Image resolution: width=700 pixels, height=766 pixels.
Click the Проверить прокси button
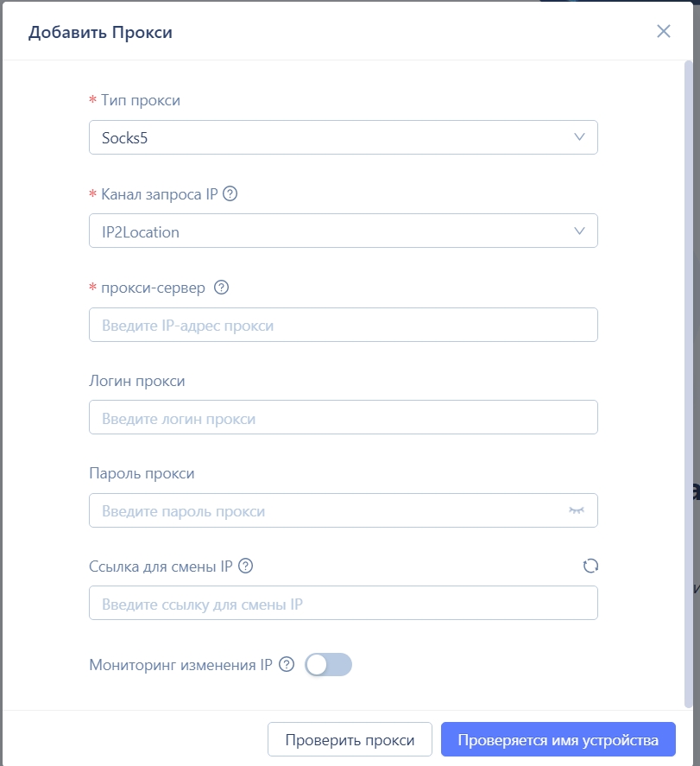click(x=350, y=739)
